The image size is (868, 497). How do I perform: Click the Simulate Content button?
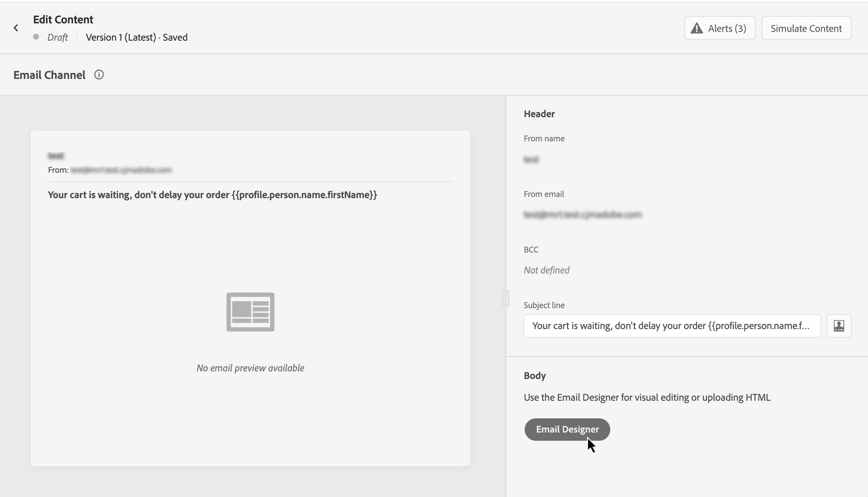pos(806,28)
